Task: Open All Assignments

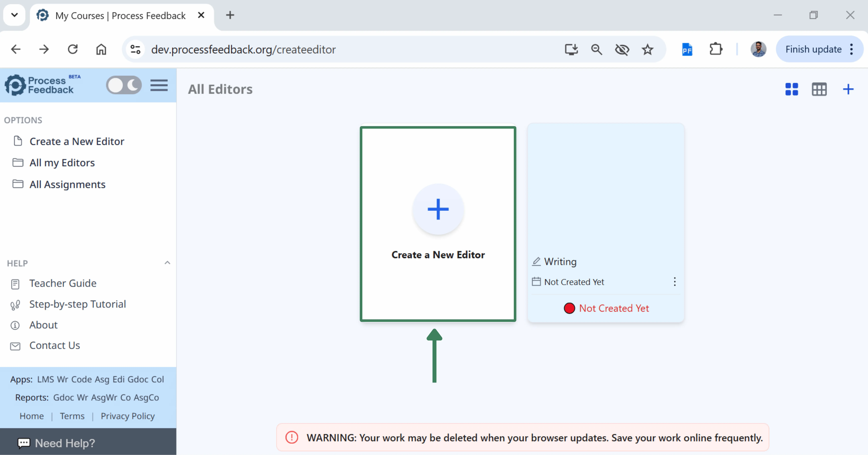Action: pyautogui.click(x=67, y=184)
